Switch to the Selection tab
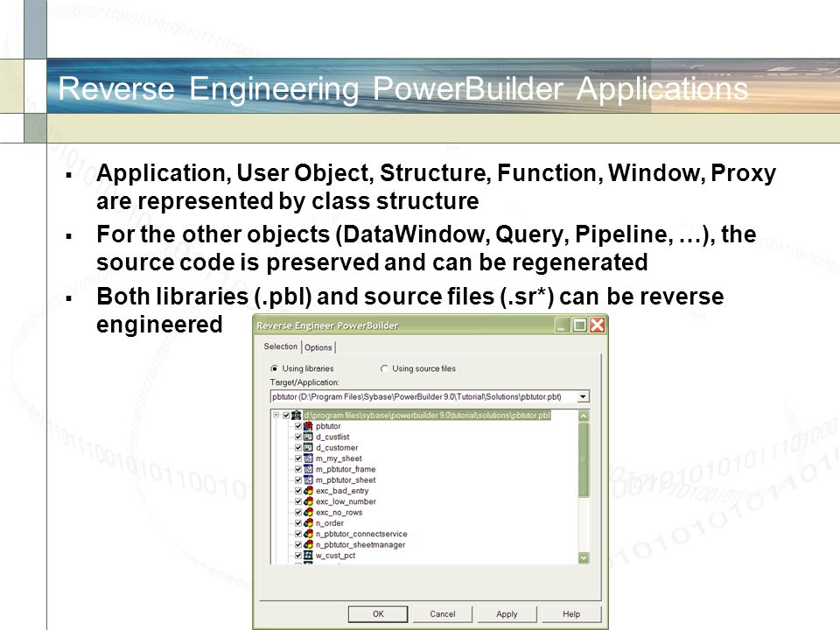Viewport: 840px width, 630px height. [280, 346]
